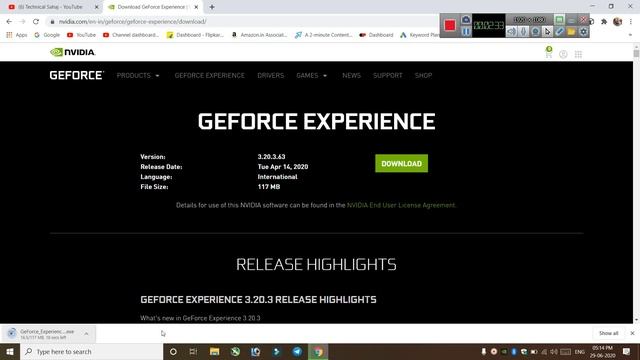Expand the bookmarks bar overflow chevron
The width and height of the screenshot is (640, 360).
tap(630, 35)
